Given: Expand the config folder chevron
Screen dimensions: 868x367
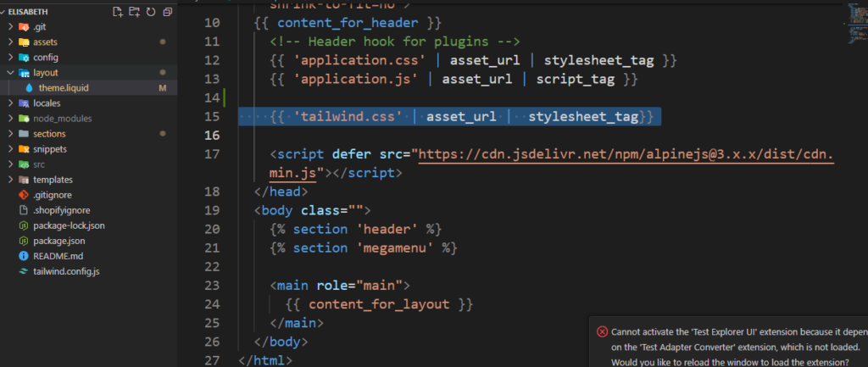Looking at the screenshot, I should [10, 58].
